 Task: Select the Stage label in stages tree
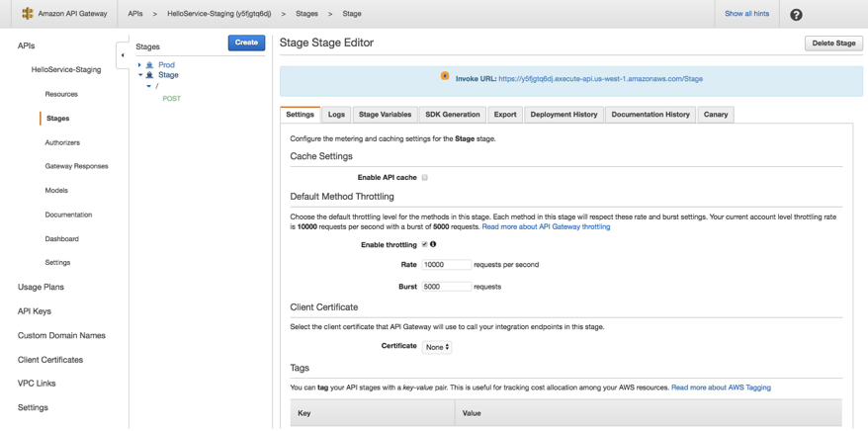(x=168, y=75)
